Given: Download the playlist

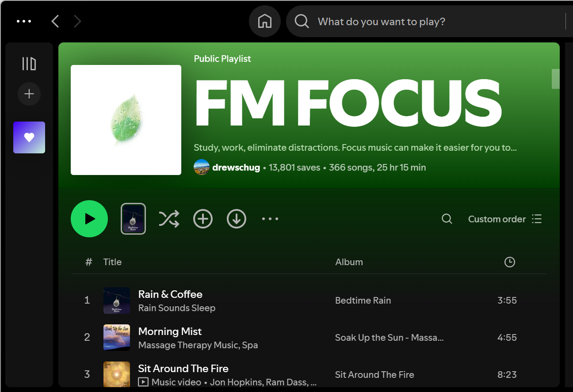Looking at the screenshot, I should coord(237,219).
